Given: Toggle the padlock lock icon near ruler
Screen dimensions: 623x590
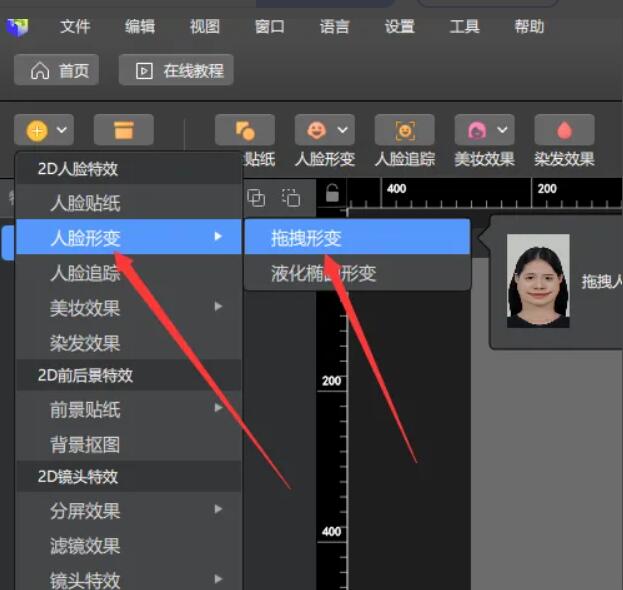Looking at the screenshot, I should [x=332, y=193].
